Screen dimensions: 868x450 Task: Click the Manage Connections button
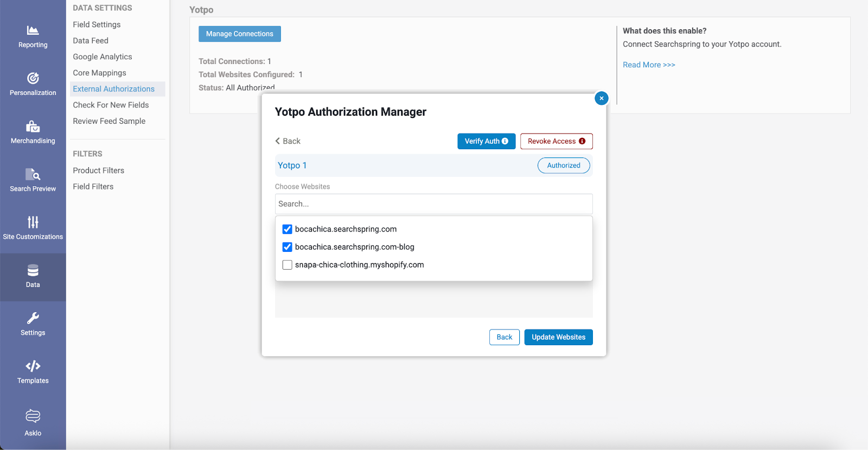click(x=240, y=34)
